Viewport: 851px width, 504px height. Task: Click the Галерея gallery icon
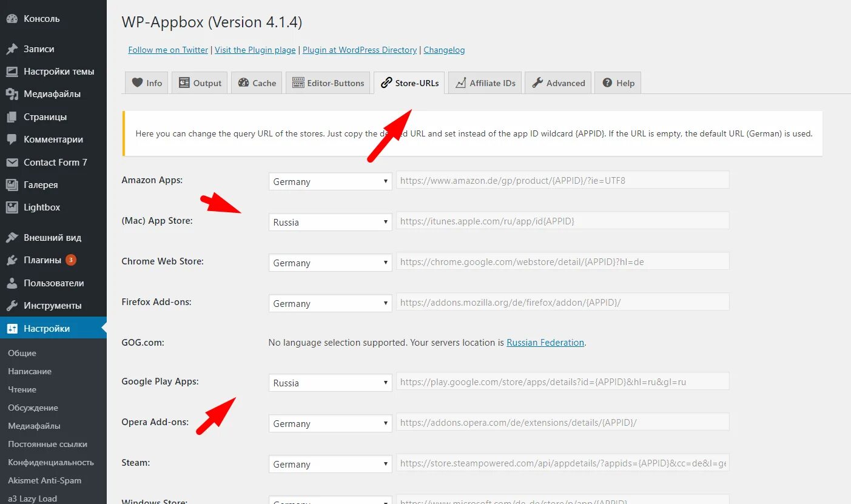coord(12,185)
